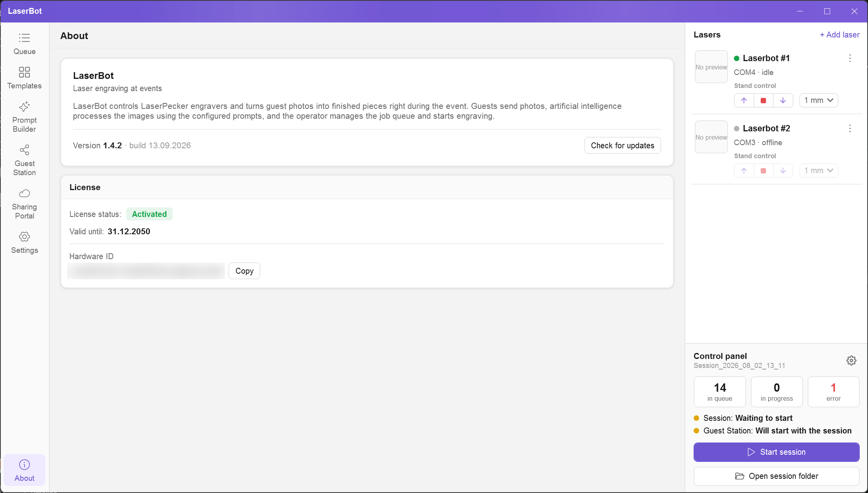This screenshot has height=493, width=868.
Task: Lower stand for Laserbot #2
Action: 783,171
